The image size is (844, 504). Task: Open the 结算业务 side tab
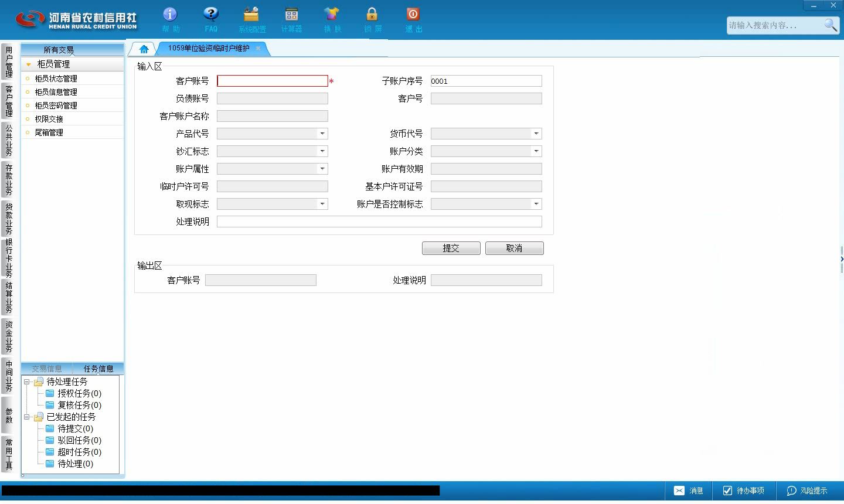pyautogui.click(x=8, y=297)
